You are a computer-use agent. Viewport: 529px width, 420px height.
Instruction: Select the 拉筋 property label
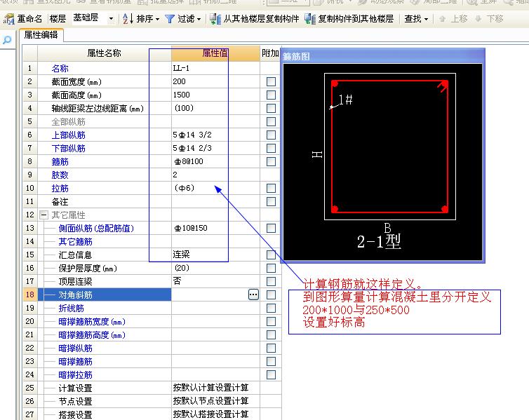click(x=60, y=189)
